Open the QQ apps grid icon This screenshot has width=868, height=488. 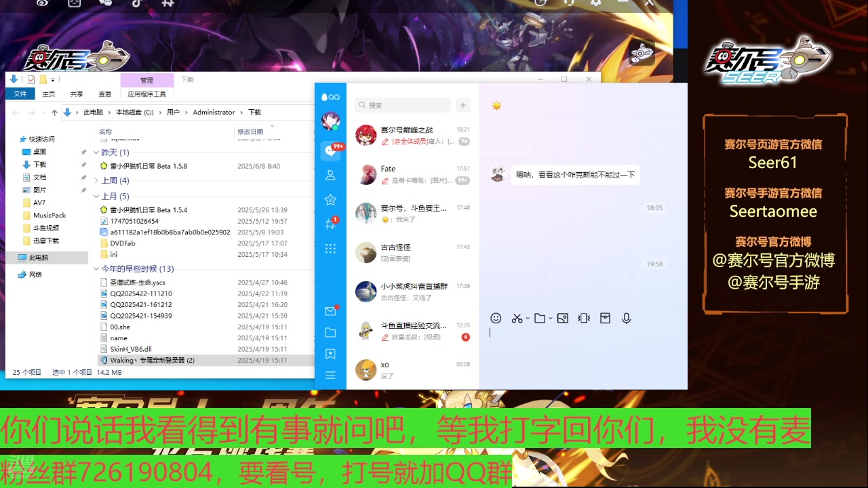click(330, 249)
